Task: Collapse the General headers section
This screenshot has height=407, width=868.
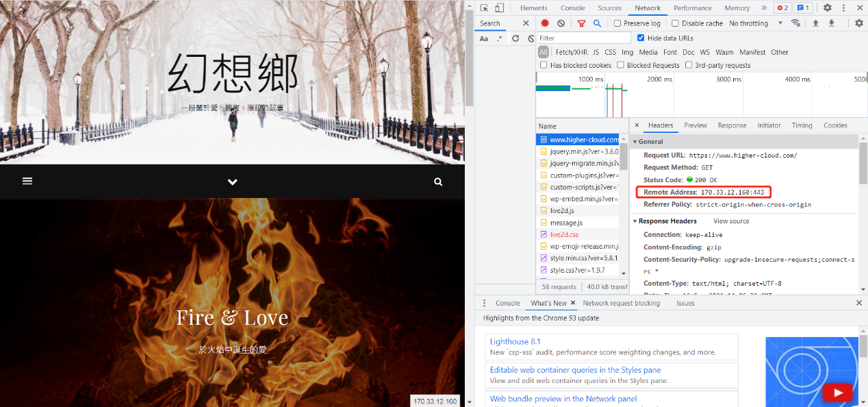Action: coord(635,141)
